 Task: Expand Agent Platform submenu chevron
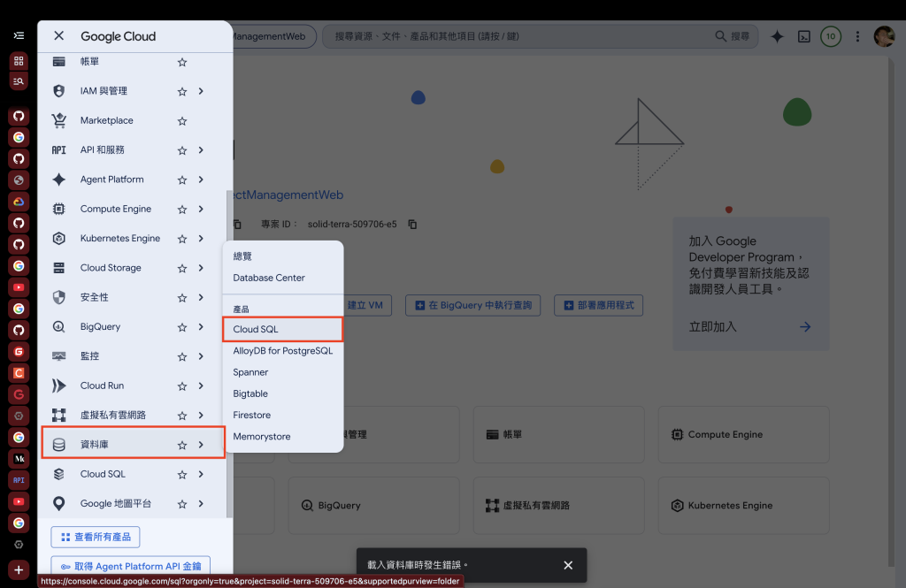pyautogui.click(x=201, y=179)
